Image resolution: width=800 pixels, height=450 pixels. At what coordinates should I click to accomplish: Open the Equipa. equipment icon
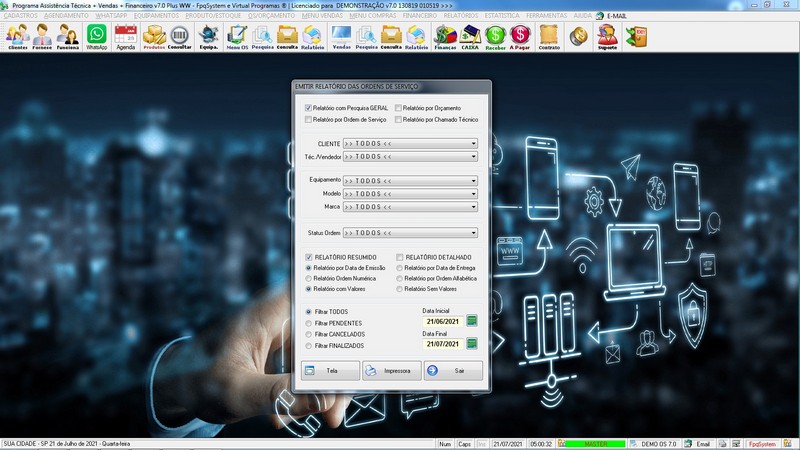point(209,37)
